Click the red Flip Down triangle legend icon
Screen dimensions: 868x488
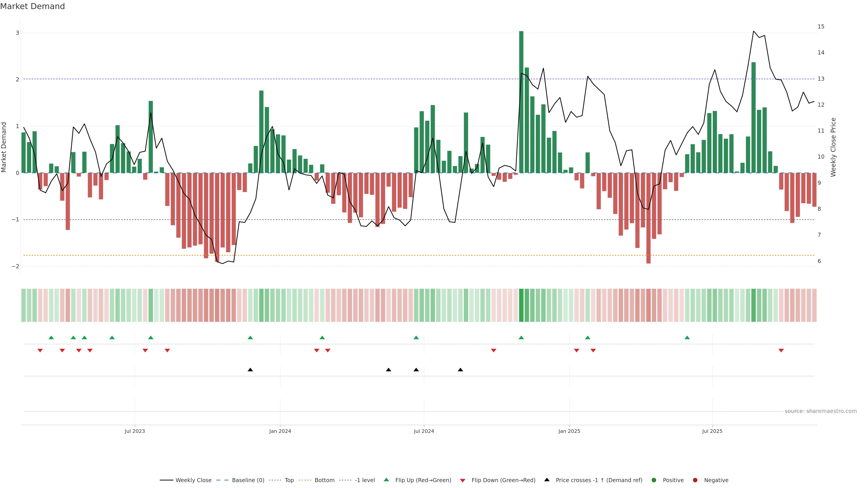[462, 480]
